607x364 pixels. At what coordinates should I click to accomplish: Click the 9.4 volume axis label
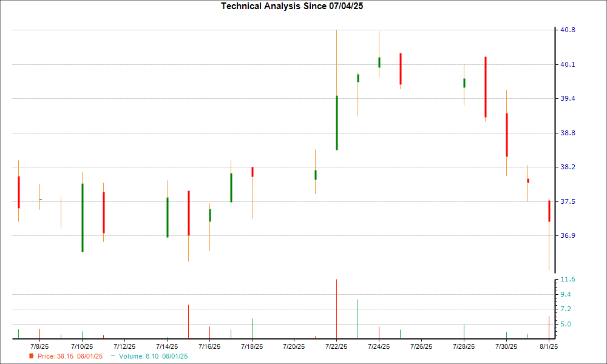click(x=566, y=294)
